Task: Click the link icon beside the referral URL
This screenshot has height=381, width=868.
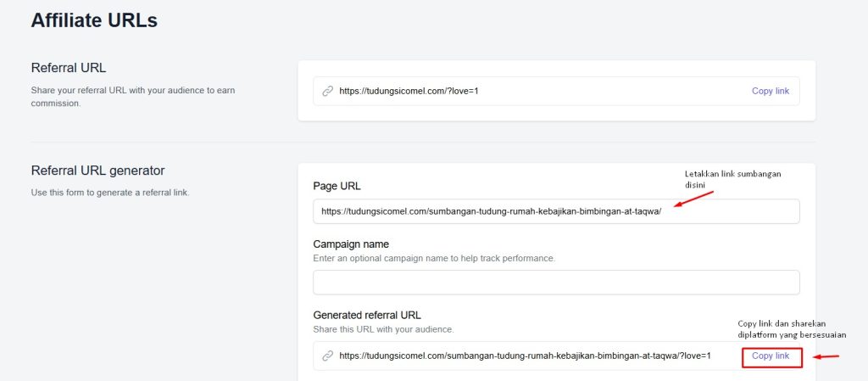Action: [x=327, y=91]
